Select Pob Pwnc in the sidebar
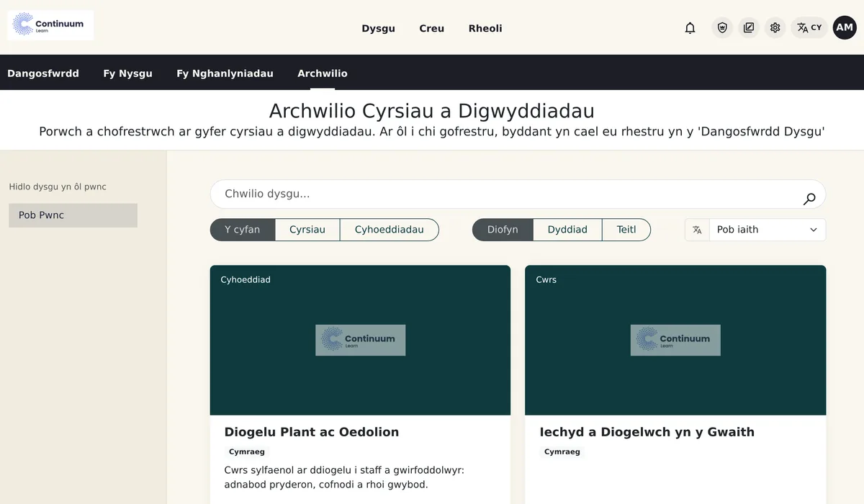Screen dimensions: 864x504 [x=73, y=215]
